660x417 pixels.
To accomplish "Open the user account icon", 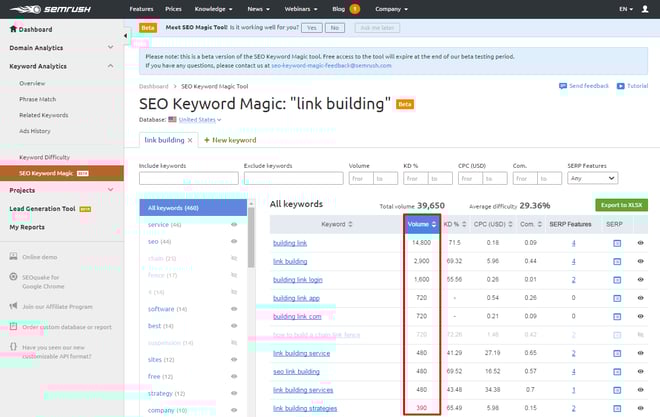I will click(x=644, y=9).
